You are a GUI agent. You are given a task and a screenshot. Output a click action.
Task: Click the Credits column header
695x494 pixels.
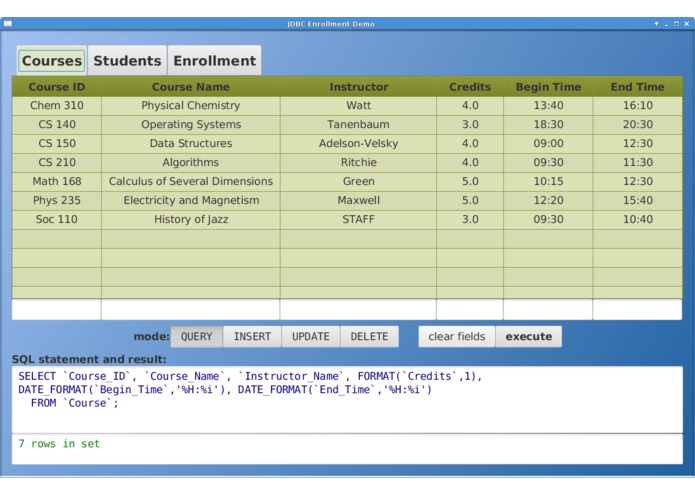point(470,87)
